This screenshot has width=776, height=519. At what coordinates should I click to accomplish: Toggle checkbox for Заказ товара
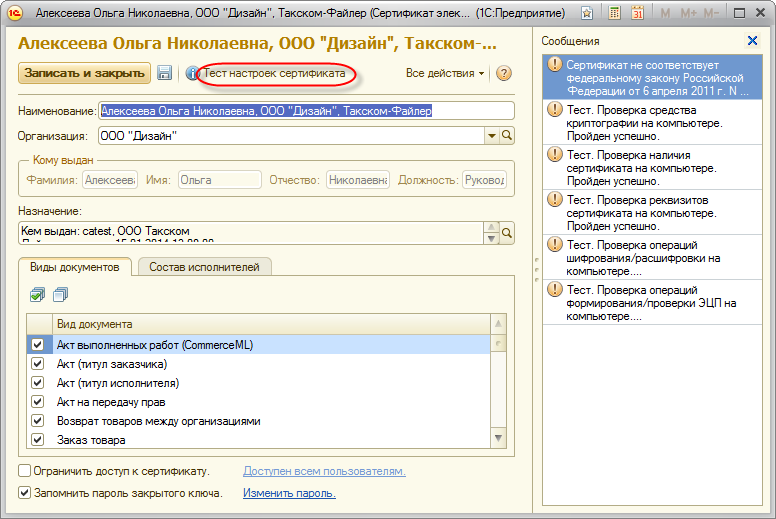coord(38,439)
